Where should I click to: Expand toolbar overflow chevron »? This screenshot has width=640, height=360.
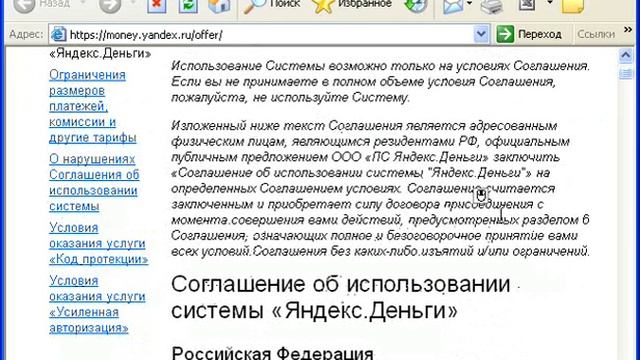(628, 30)
